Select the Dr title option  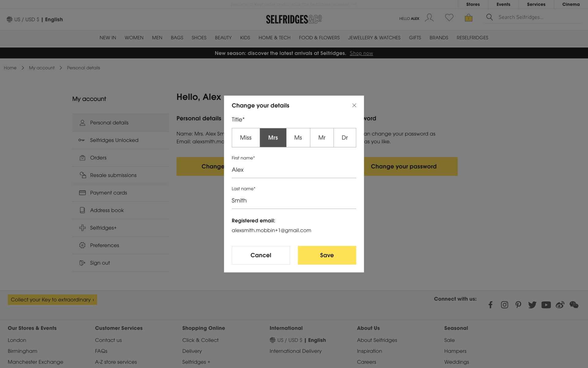(x=345, y=138)
